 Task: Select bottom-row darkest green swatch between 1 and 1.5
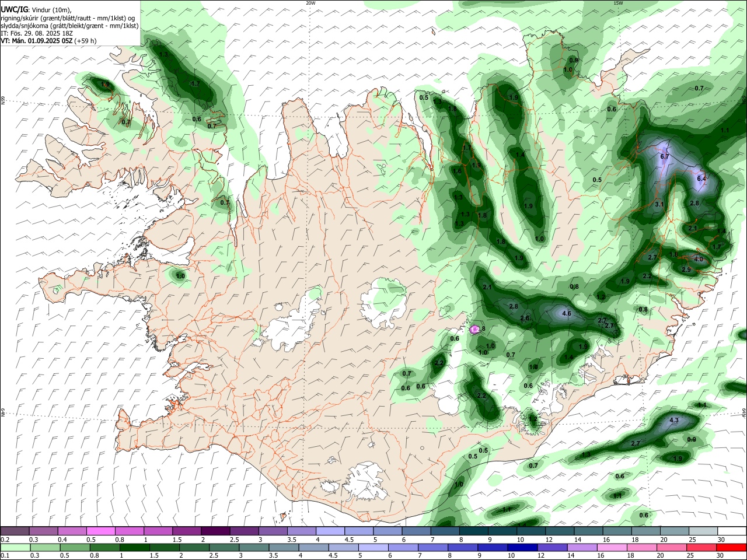pyautogui.click(x=134, y=547)
